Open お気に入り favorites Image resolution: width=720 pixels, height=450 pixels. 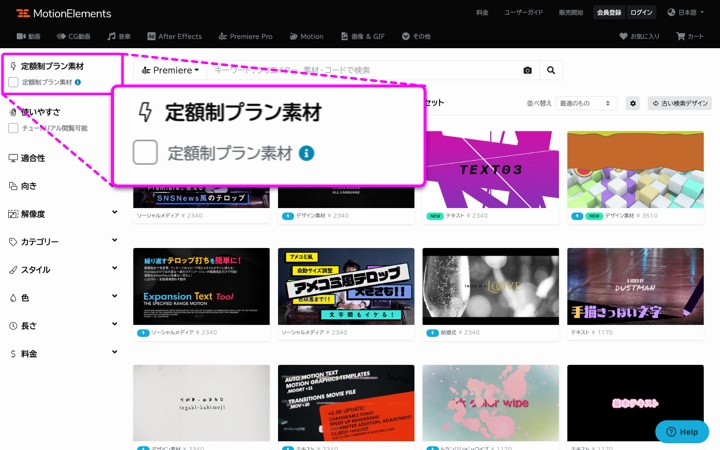pos(639,36)
